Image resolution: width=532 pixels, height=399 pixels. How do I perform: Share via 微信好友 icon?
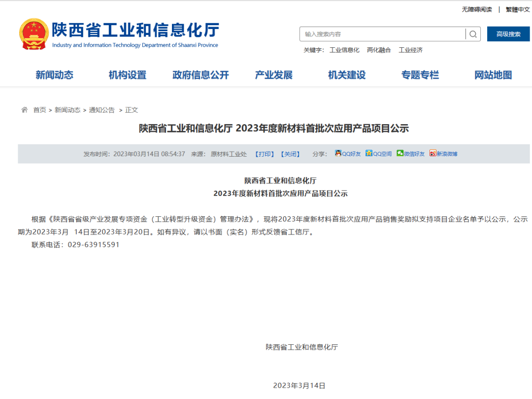click(400, 153)
